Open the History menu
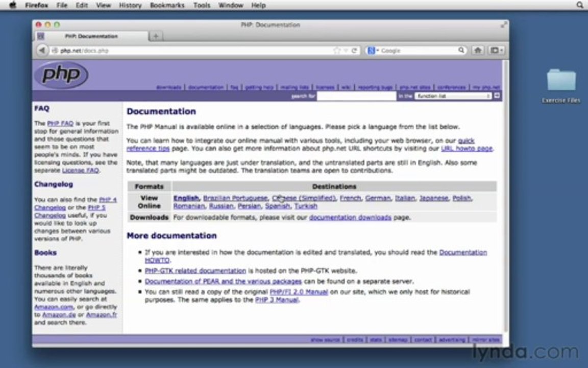588x368 pixels. click(x=130, y=5)
